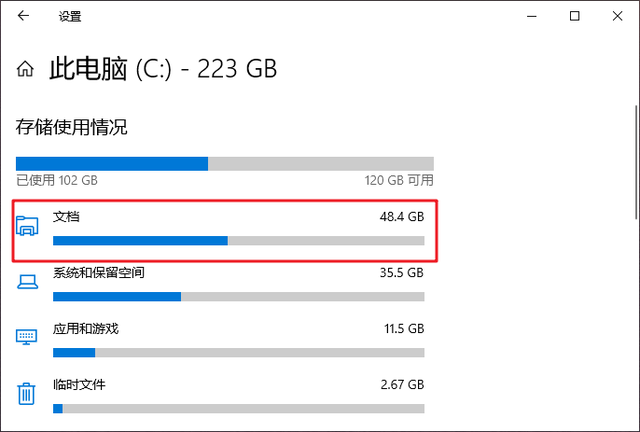The width and height of the screenshot is (640, 432).
Task: Click the back arrow in title bar
Action: [23, 16]
